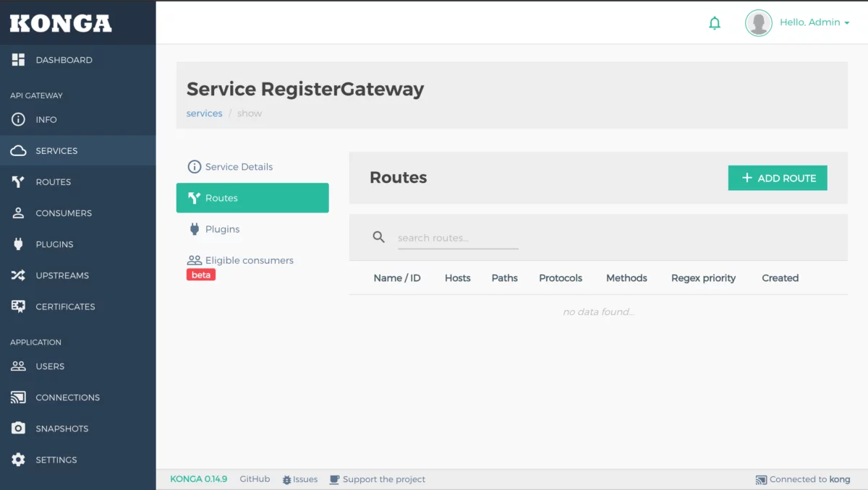Open the GitHub link in footer
868x490 pixels.
[x=255, y=479]
